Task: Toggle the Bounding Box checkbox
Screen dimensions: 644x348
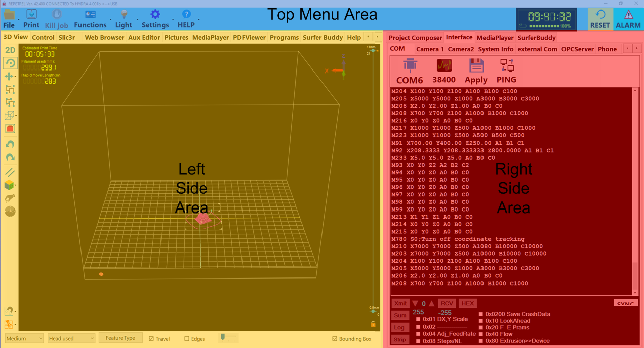Action: point(335,339)
